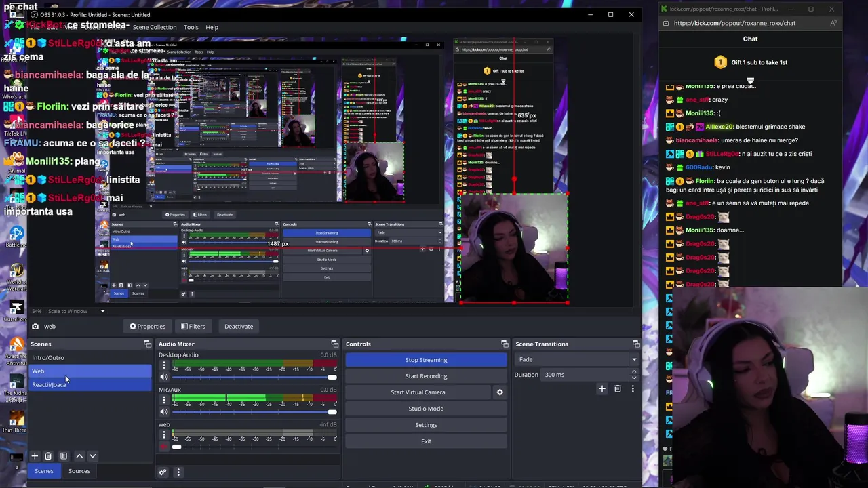The width and height of the screenshot is (868, 488).
Task: Open transition properties three-dot menu
Action: [633, 389]
